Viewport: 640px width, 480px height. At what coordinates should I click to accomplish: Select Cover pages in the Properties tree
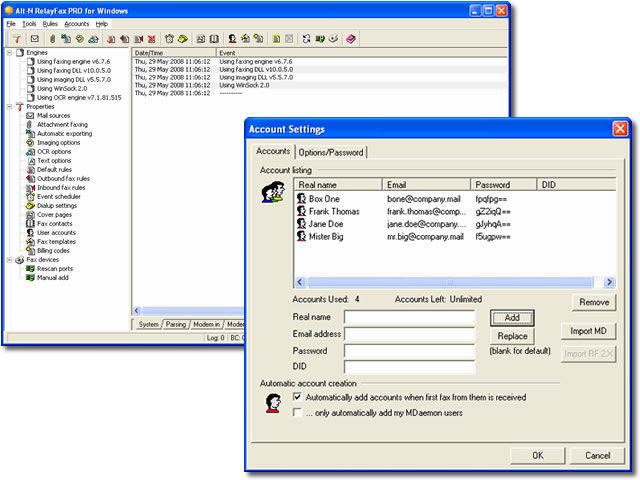pos(54,215)
